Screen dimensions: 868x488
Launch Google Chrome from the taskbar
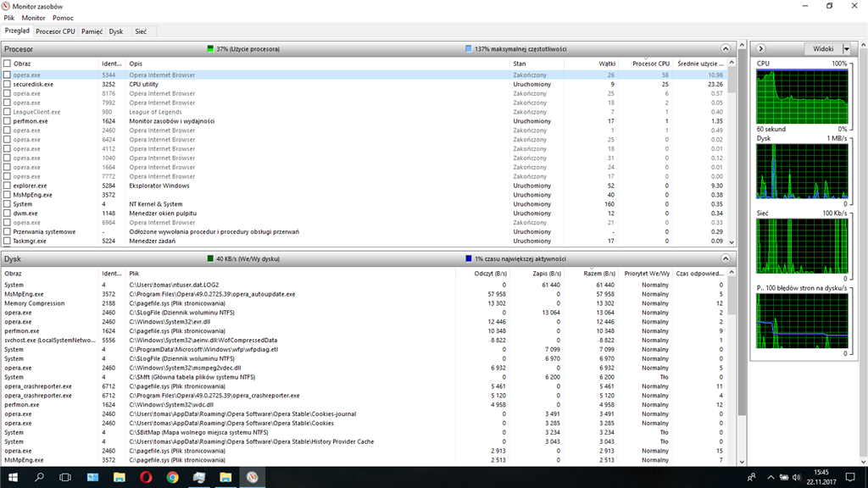click(172, 477)
